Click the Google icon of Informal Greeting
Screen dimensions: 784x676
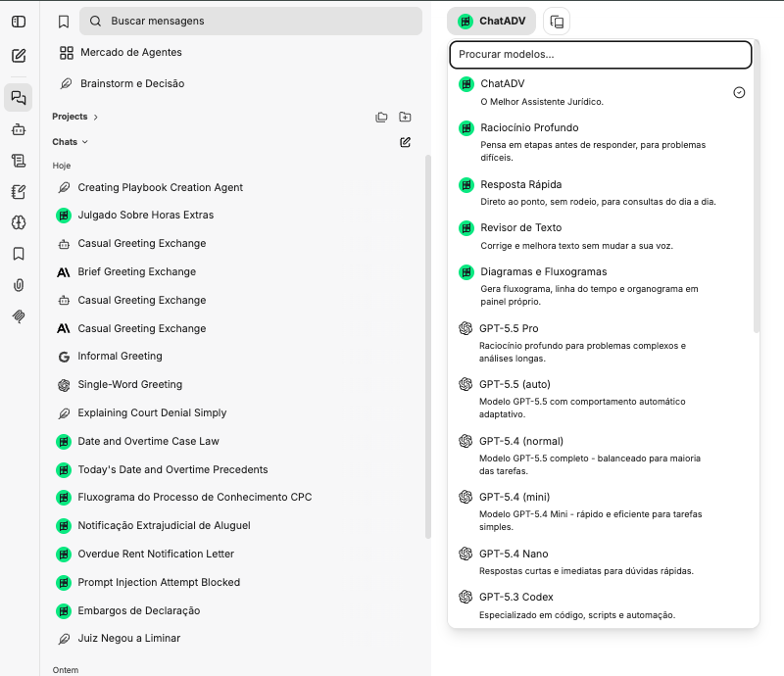point(64,357)
